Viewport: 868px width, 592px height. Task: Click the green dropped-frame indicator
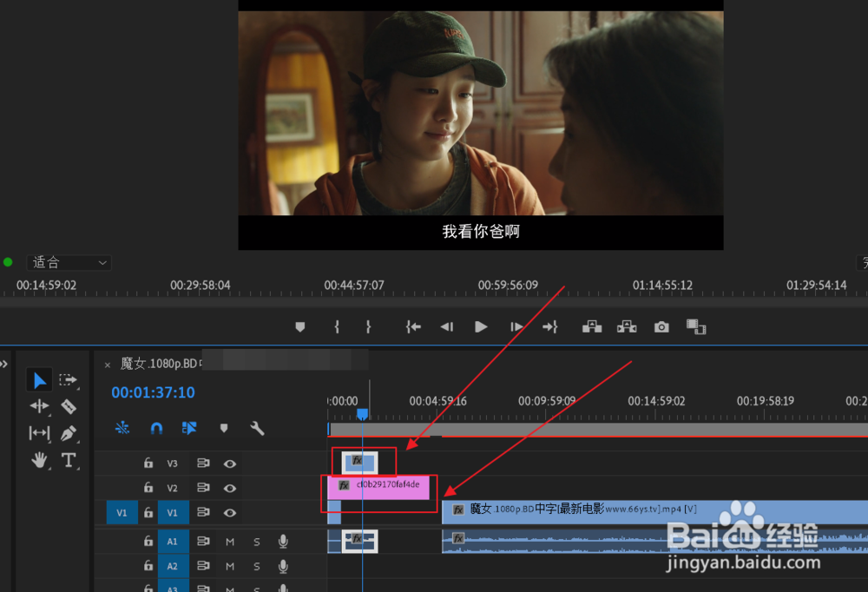coord(8,262)
